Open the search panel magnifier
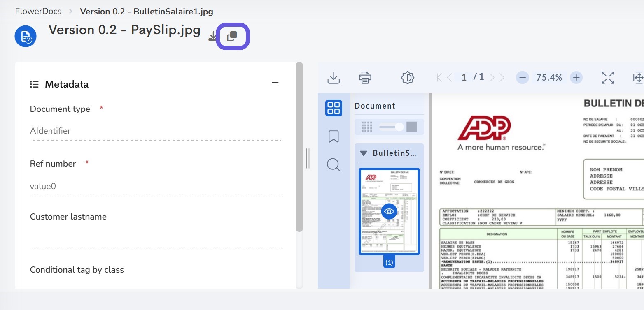 pos(334,165)
